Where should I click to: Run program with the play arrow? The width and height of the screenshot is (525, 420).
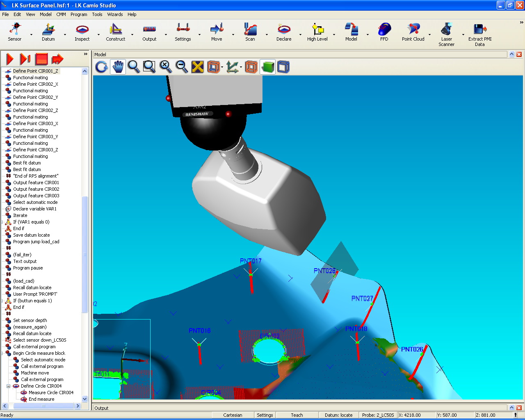coord(10,59)
